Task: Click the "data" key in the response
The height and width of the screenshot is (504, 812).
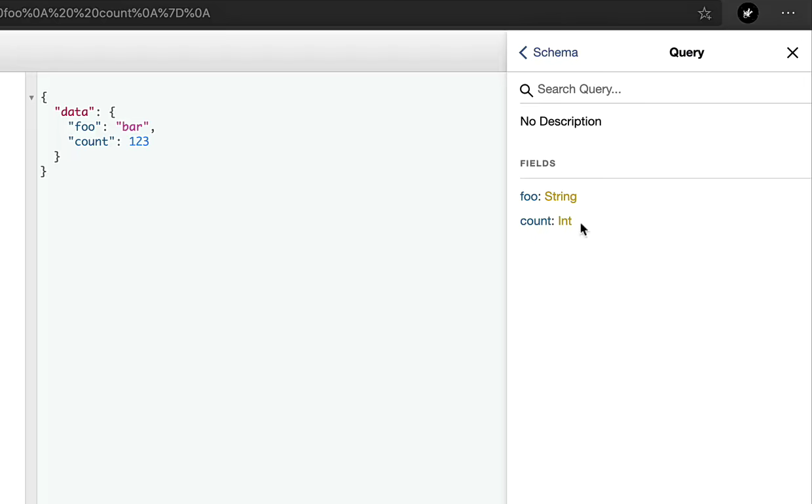Action: coord(74,113)
